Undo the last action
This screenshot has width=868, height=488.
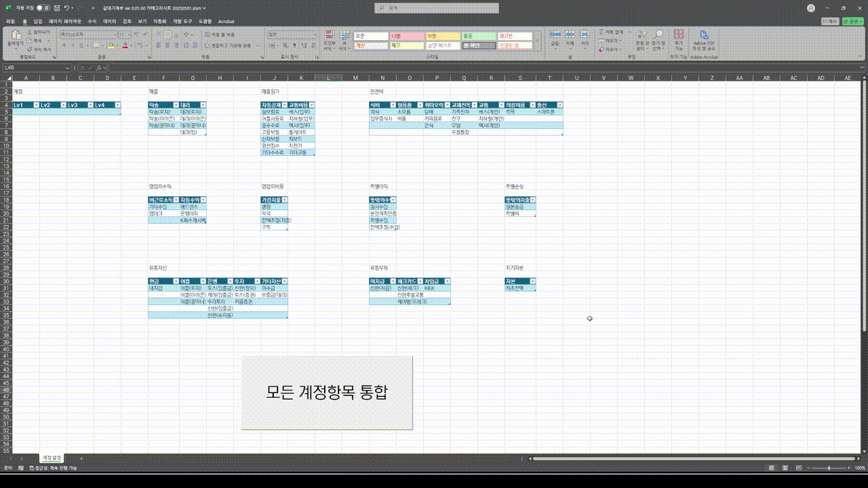tap(66, 8)
